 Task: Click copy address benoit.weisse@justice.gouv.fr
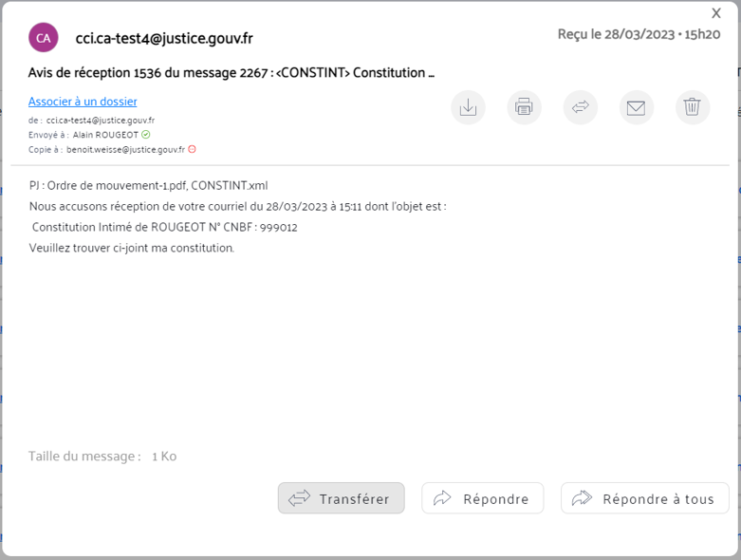(x=125, y=149)
